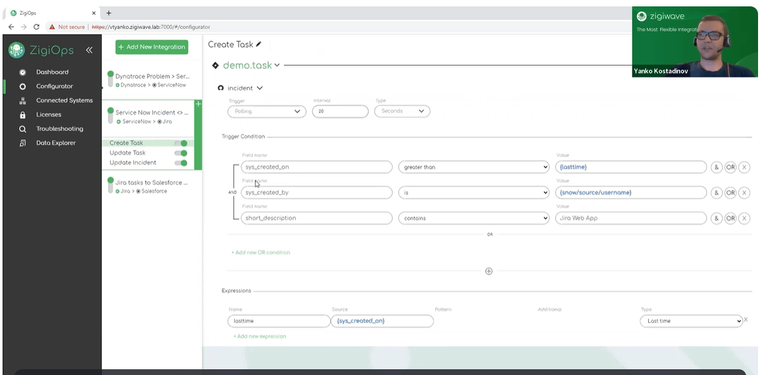Remove the sys_created_by condition with X
This screenshot has height=375, width=760.
744,193
